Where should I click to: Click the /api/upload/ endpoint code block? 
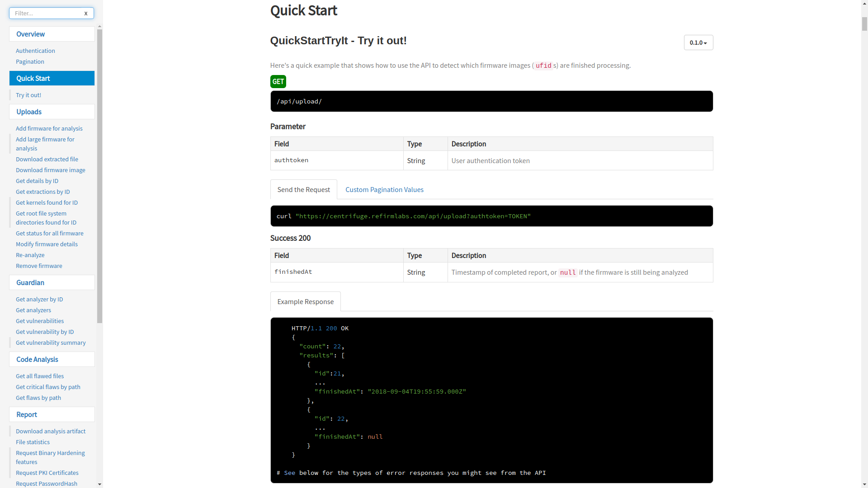coord(491,101)
